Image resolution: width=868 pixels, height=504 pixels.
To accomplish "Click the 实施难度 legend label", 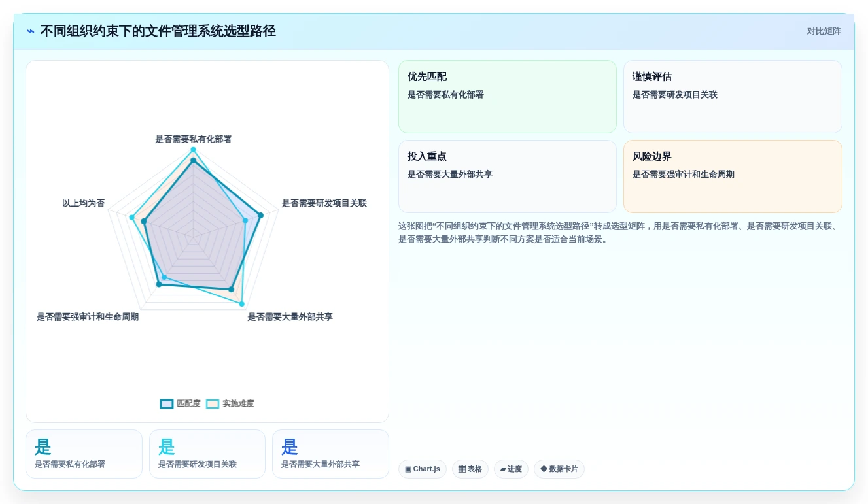I will 238,404.
